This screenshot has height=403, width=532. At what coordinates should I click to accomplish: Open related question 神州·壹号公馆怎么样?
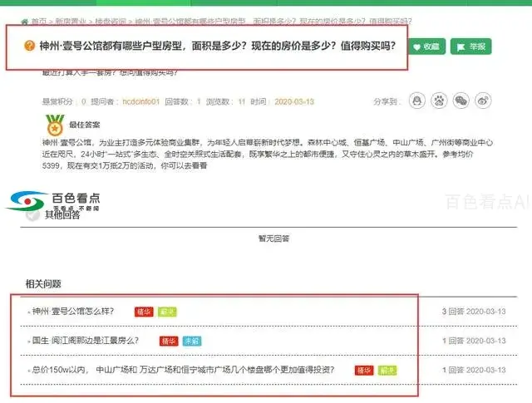(73, 311)
